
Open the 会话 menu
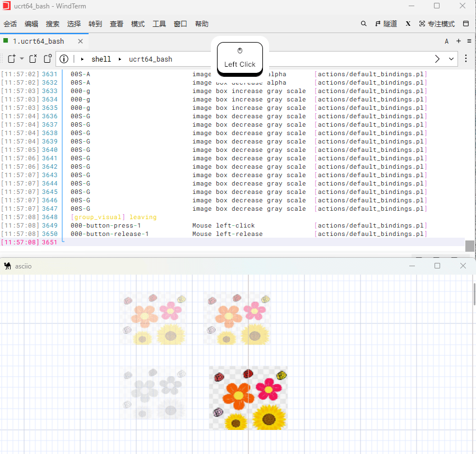[x=10, y=24]
